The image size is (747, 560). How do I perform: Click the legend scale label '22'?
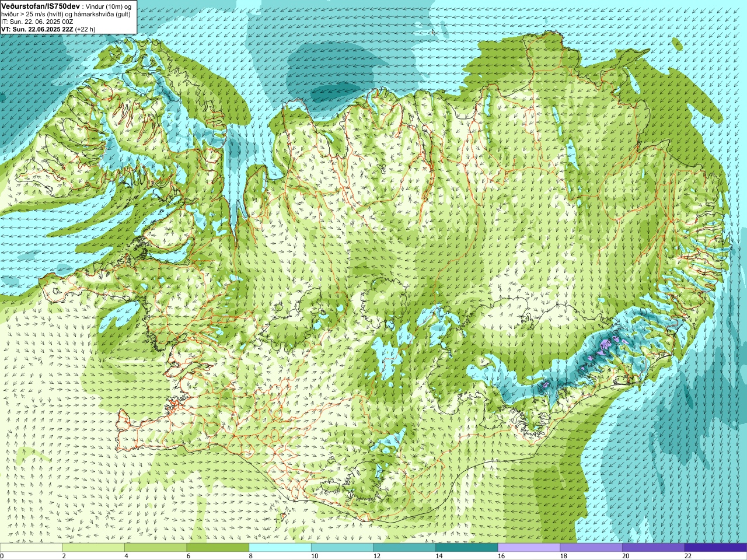(688, 556)
